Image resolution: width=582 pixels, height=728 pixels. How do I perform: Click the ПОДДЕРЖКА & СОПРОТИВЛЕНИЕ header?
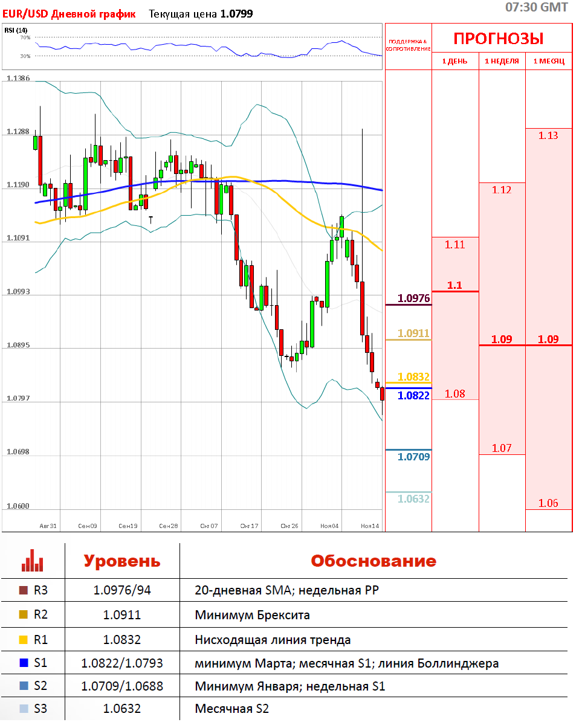click(x=409, y=45)
